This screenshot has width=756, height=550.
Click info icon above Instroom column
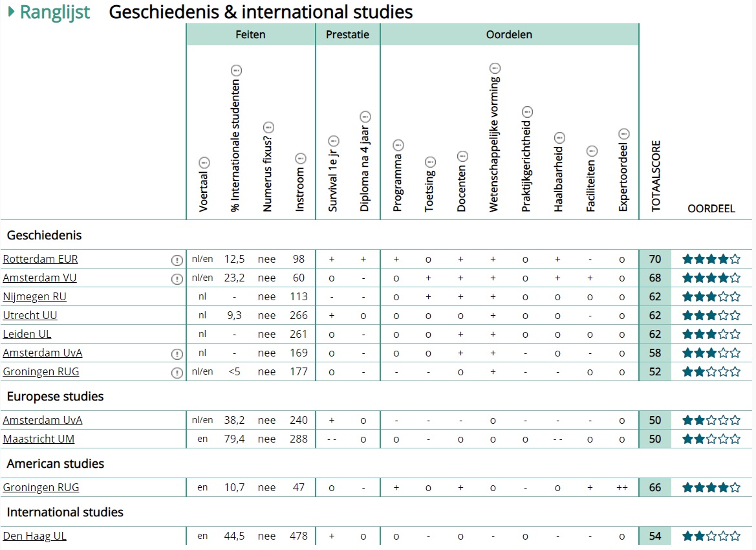(x=300, y=159)
